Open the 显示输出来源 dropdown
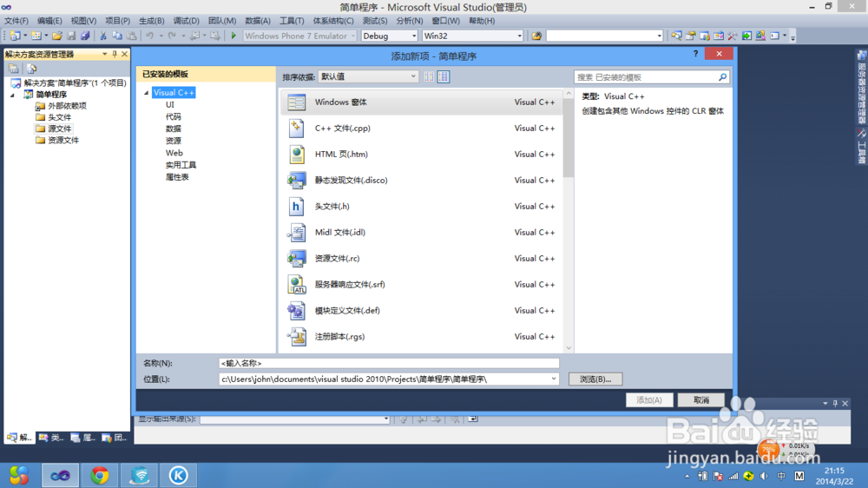Viewport: 868px width, 488px height. click(386, 419)
